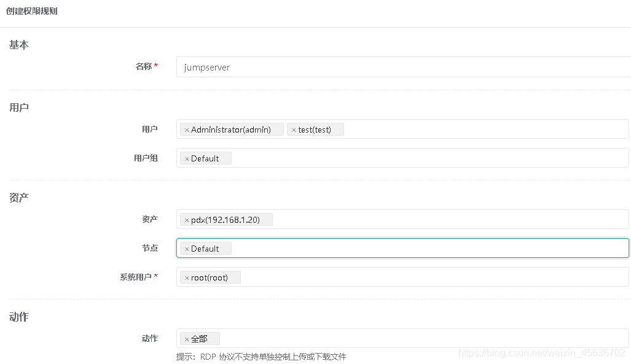The height and width of the screenshot is (364, 631).
Task: Remove Default tag from 用户组 field
Action: click(x=187, y=159)
